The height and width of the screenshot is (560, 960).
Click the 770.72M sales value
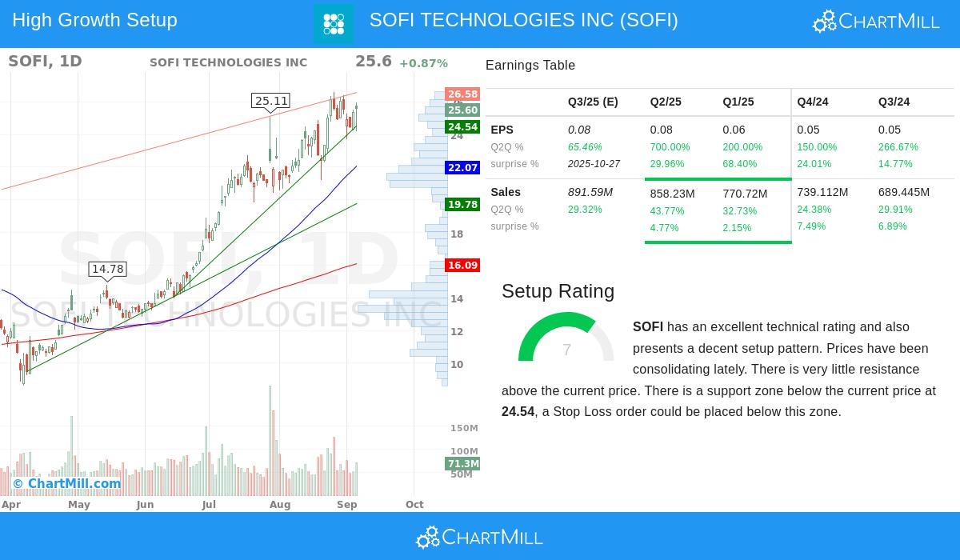746,194
